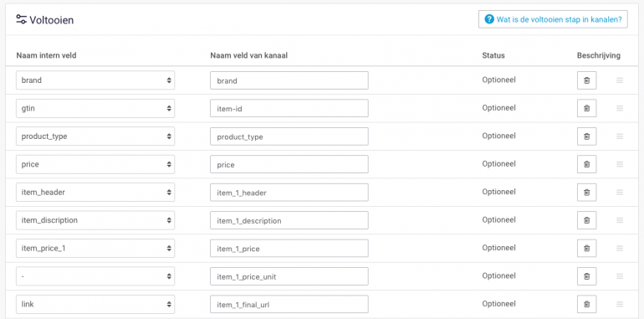
Task: Click the Voltooien sliders icon
Action: click(x=22, y=19)
